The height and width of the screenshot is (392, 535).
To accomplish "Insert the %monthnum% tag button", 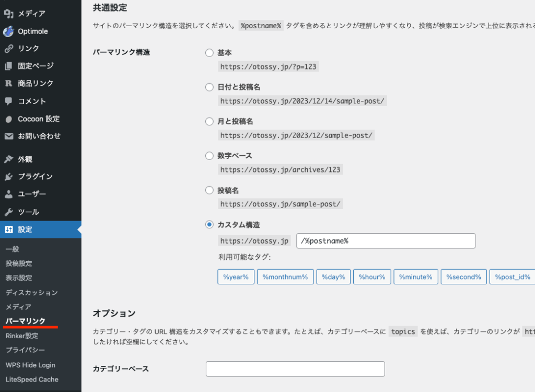I will [285, 277].
